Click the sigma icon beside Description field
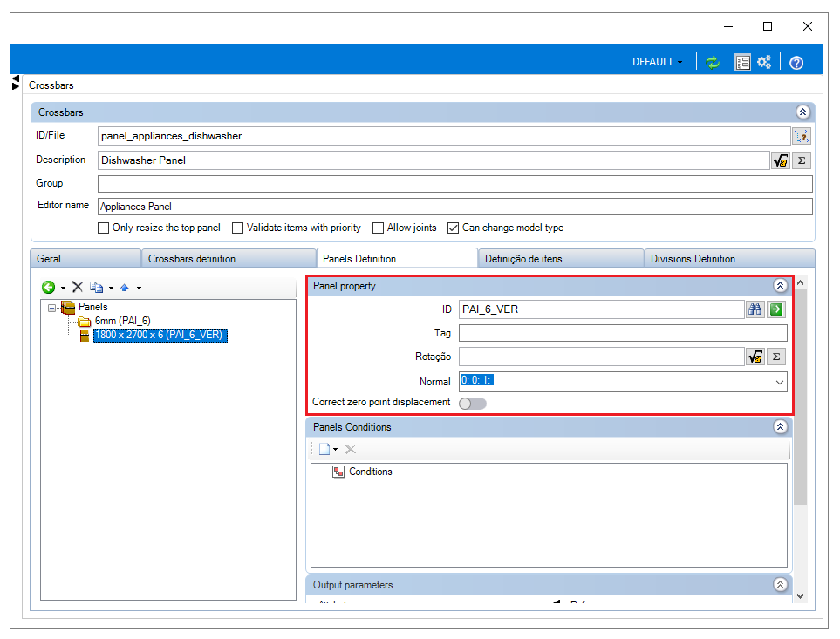Viewport: 840px width, 639px height. [802, 160]
